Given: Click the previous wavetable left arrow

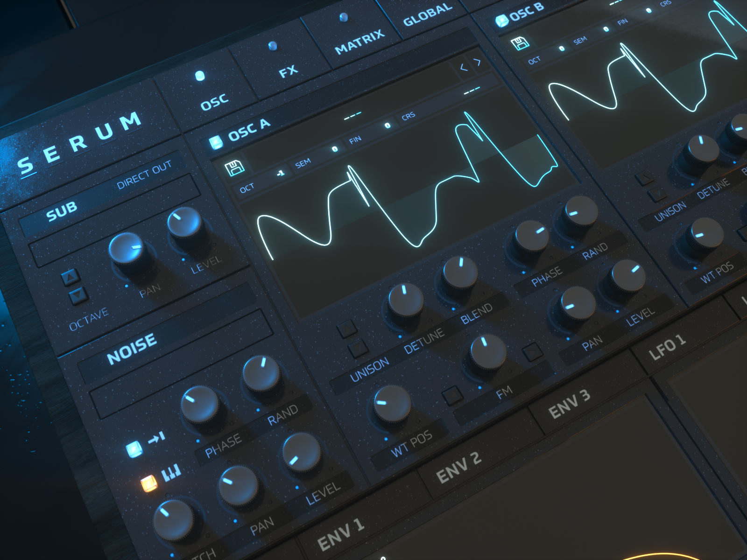Looking at the screenshot, I should click(463, 68).
